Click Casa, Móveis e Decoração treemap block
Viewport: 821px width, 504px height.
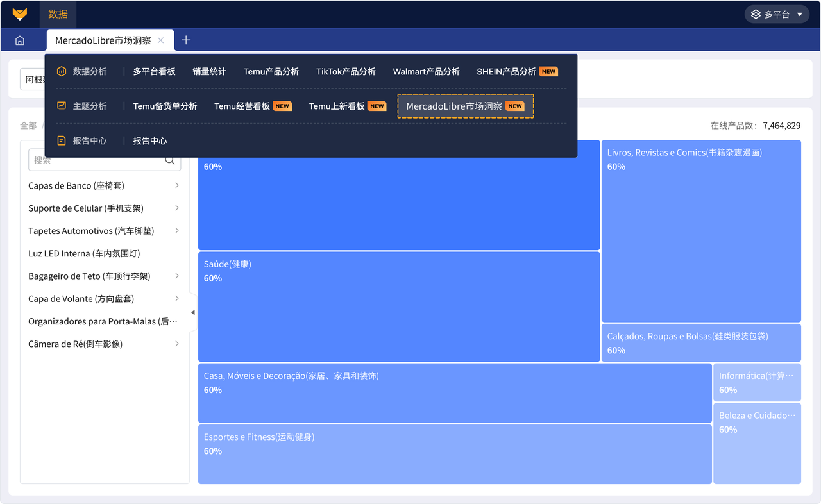point(455,393)
